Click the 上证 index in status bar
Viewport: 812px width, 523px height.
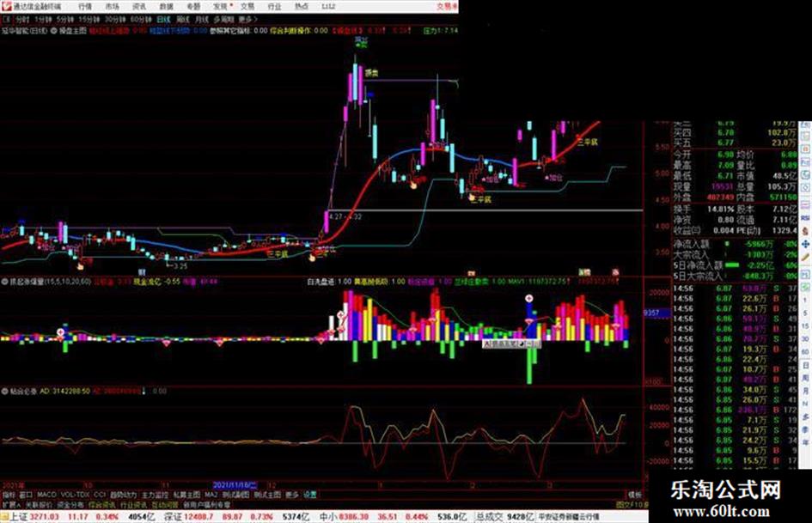[x=19, y=517]
